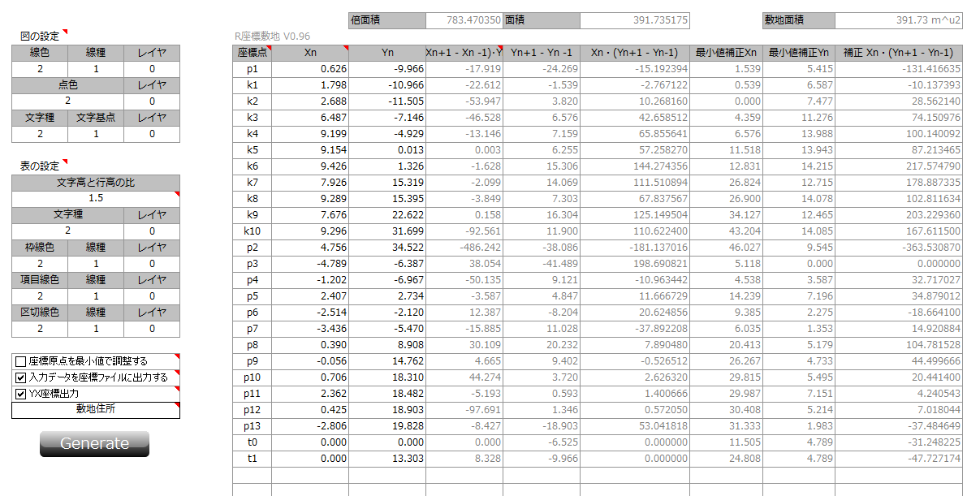Viewport: 980px width, 496px height.
Task: Enable 座標原点を最小値で調整する checkbox
Action: pos(21,361)
